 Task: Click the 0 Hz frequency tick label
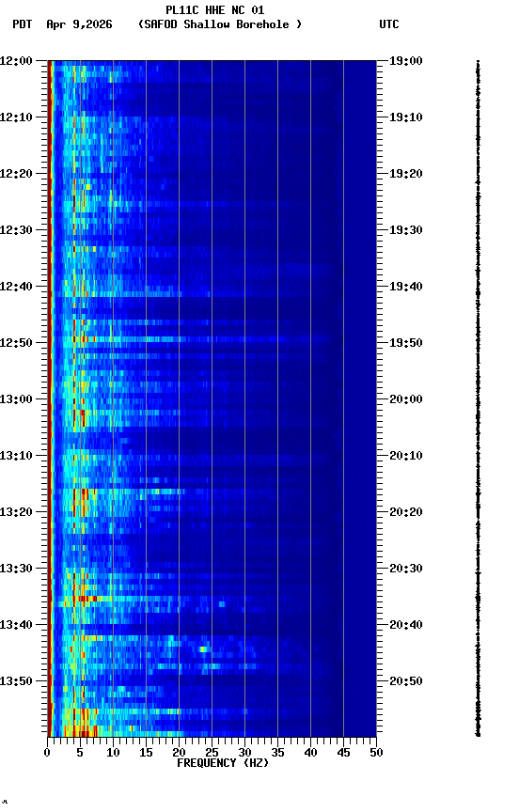[x=47, y=753]
